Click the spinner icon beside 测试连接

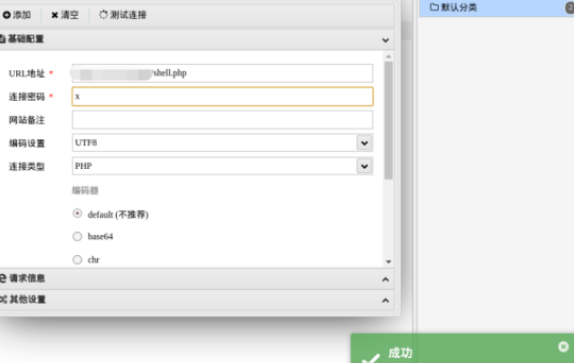(103, 15)
